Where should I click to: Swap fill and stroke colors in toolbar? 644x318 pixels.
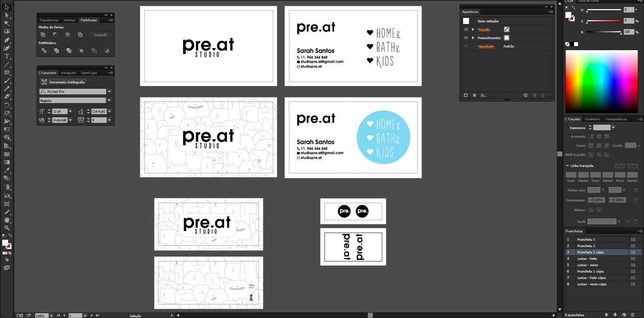(x=10, y=236)
